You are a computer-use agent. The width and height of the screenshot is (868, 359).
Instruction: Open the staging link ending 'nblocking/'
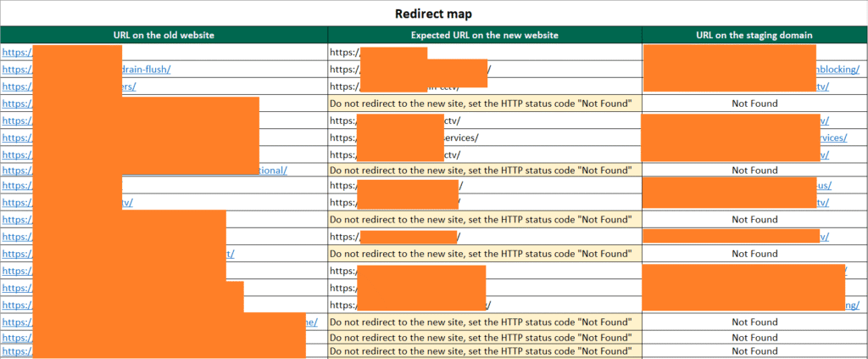pyautogui.click(x=833, y=69)
